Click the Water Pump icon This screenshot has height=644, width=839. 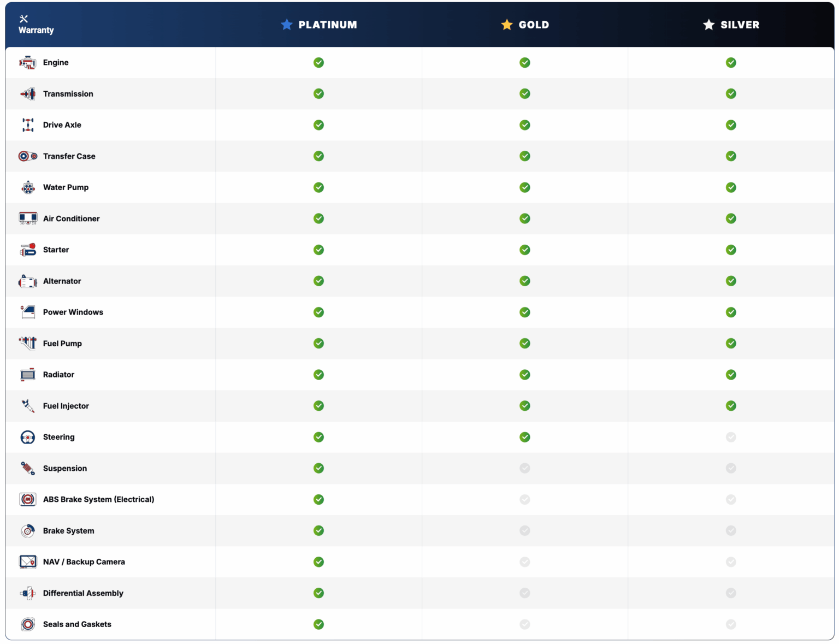point(27,187)
